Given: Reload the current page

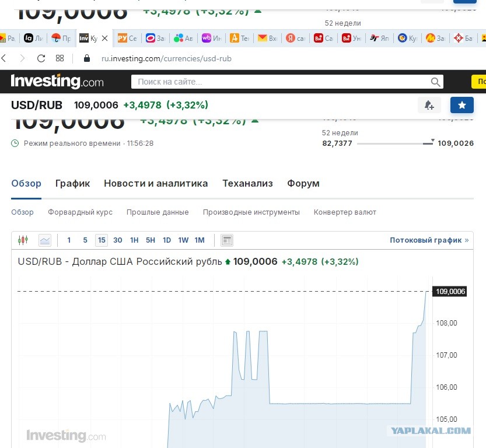Looking at the screenshot, I should click(x=41, y=58).
